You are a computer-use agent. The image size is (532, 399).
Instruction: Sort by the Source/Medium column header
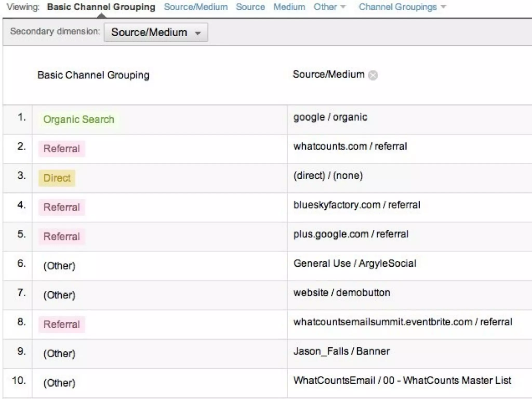pyautogui.click(x=328, y=75)
